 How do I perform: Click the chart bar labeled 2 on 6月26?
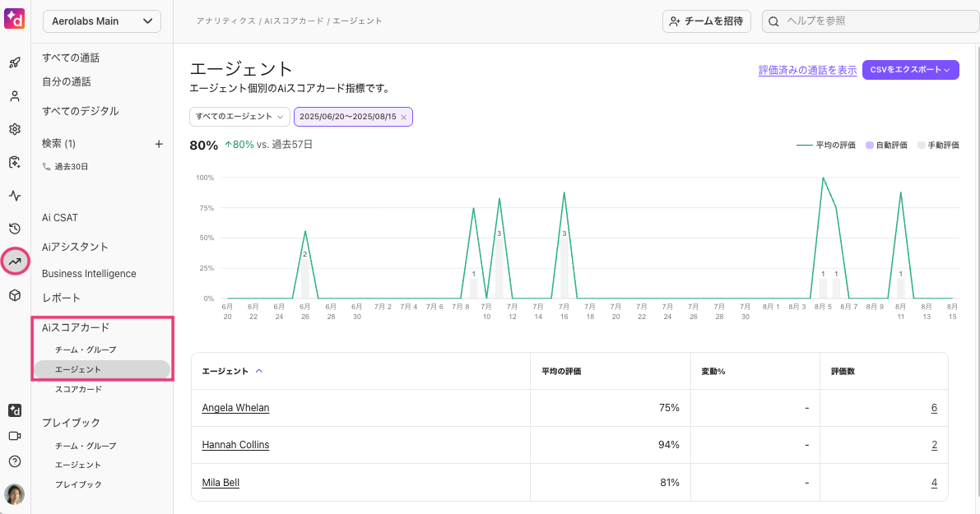point(305,279)
